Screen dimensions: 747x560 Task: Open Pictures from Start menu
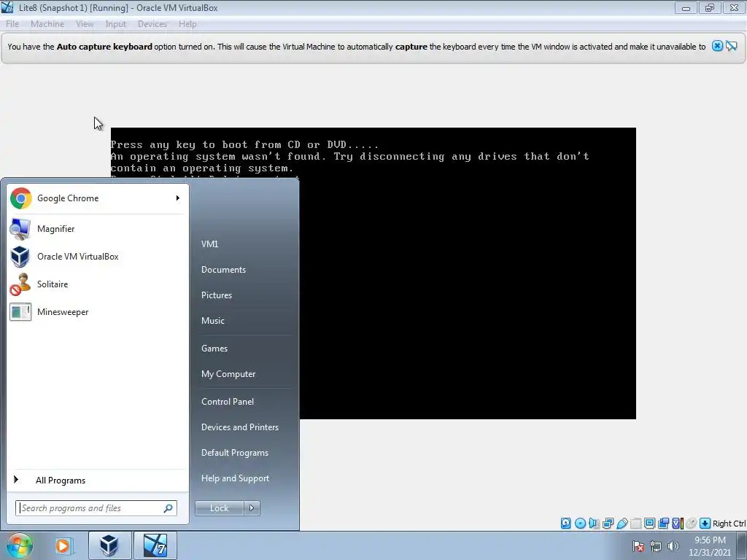click(216, 295)
